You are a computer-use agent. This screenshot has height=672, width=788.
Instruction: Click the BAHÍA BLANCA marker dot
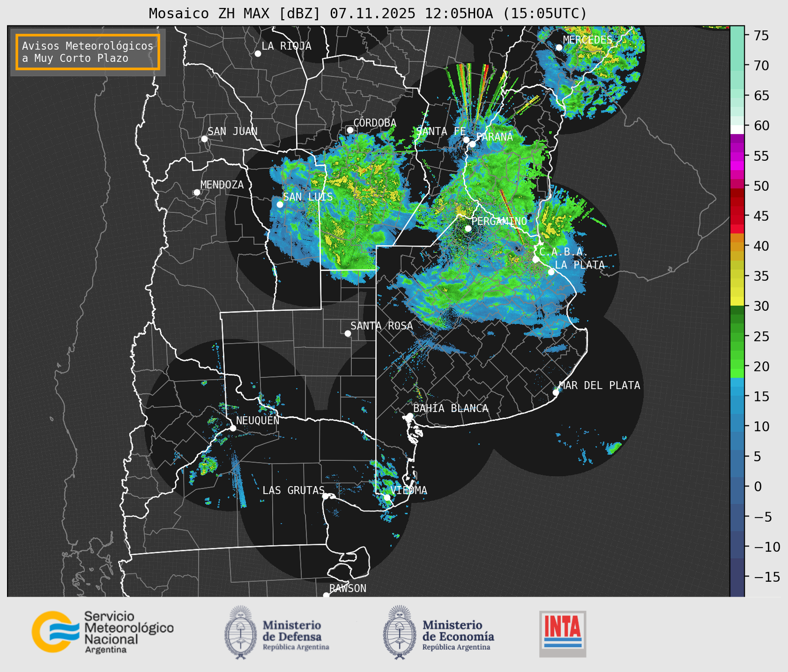pyautogui.click(x=410, y=416)
